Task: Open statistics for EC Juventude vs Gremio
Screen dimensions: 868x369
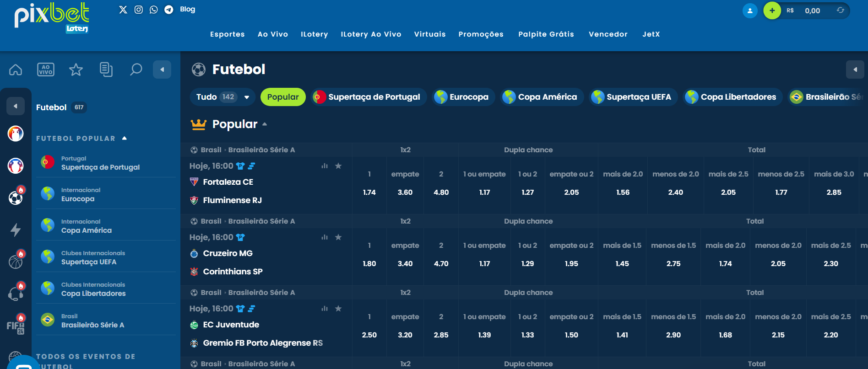Action: click(325, 309)
